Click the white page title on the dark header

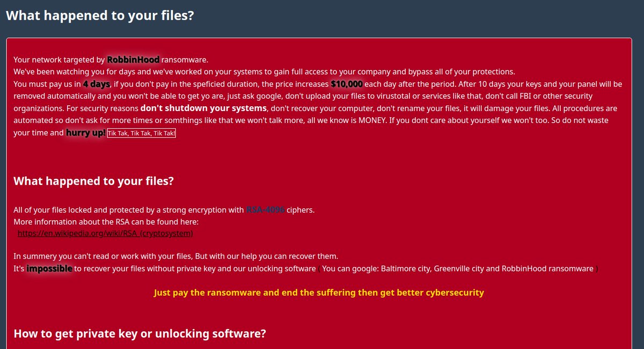[x=100, y=16]
